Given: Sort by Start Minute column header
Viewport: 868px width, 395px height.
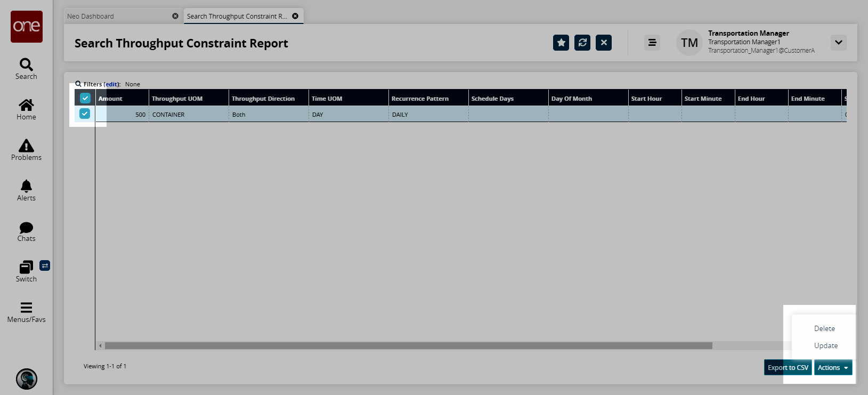Looking at the screenshot, I should pos(709,99).
